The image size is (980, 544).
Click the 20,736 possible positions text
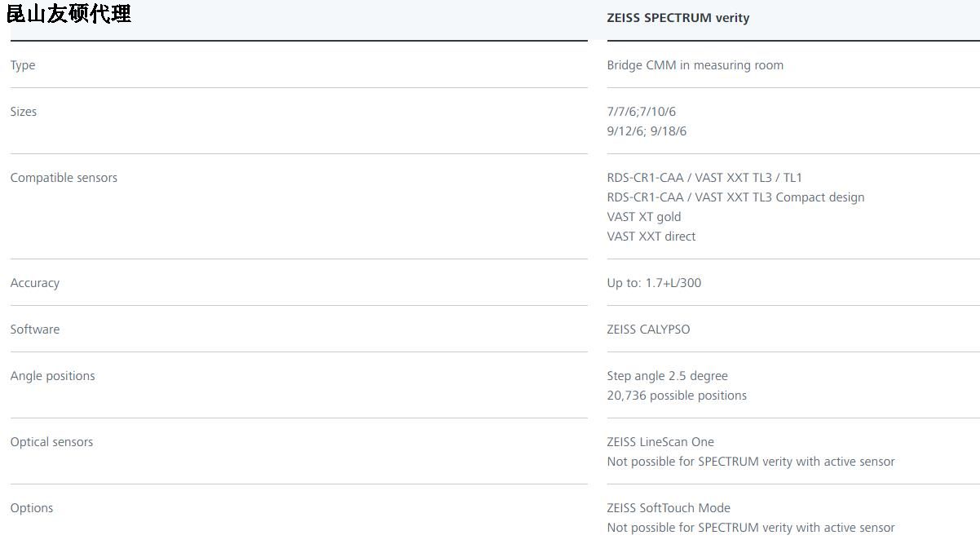677,396
